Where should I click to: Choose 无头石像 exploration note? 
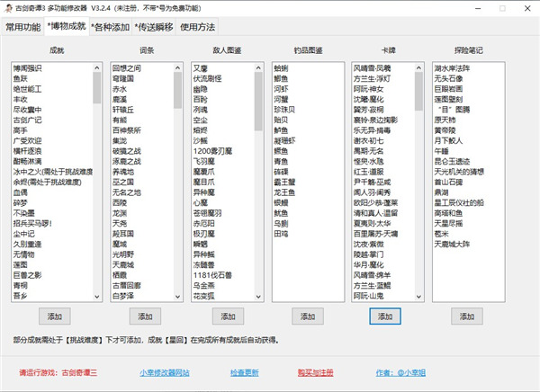pyautogui.click(x=448, y=78)
